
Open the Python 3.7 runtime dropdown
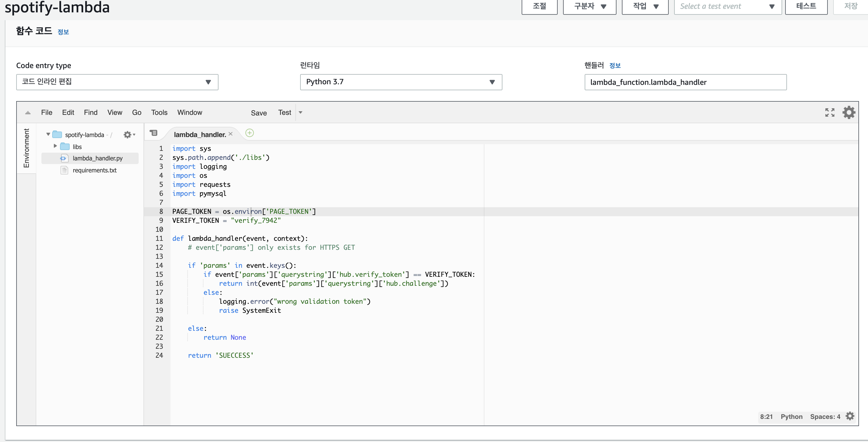pyautogui.click(x=401, y=82)
